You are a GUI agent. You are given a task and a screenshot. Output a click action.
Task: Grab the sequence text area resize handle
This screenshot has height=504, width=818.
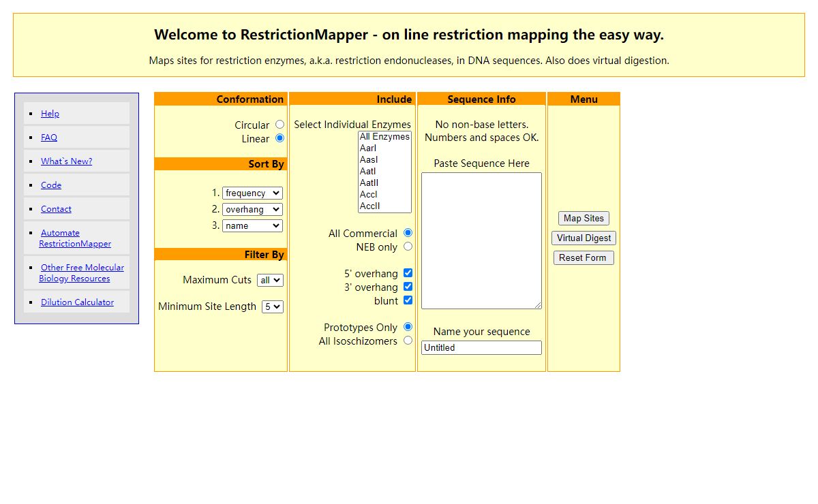click(x=538, y=305)
